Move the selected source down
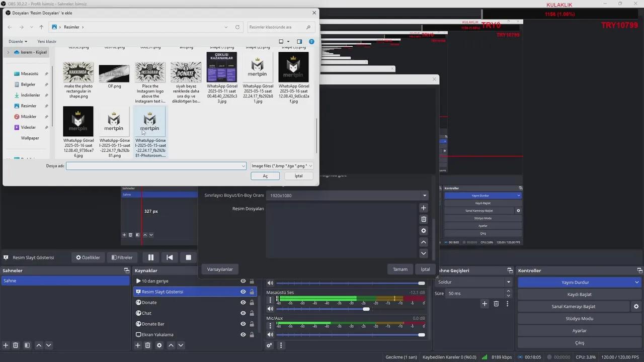Image resolution: width=644 pixels, height=362 pixels. coord(181,345)
